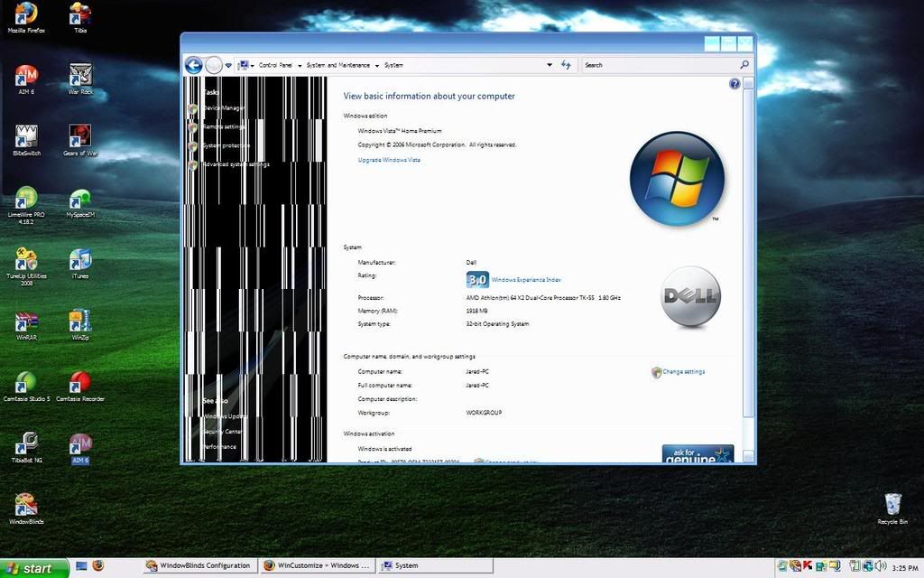Image resolution: width=924 pixels, height=578 pixels.
Task: Open the Mozilla Firefox desktop shortcut
Action: 26,16
